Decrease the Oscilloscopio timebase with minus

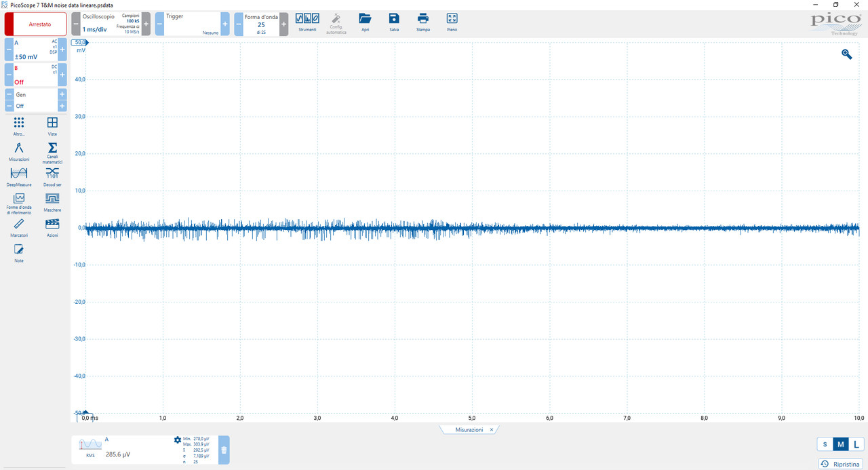click(x=76, y=24)
